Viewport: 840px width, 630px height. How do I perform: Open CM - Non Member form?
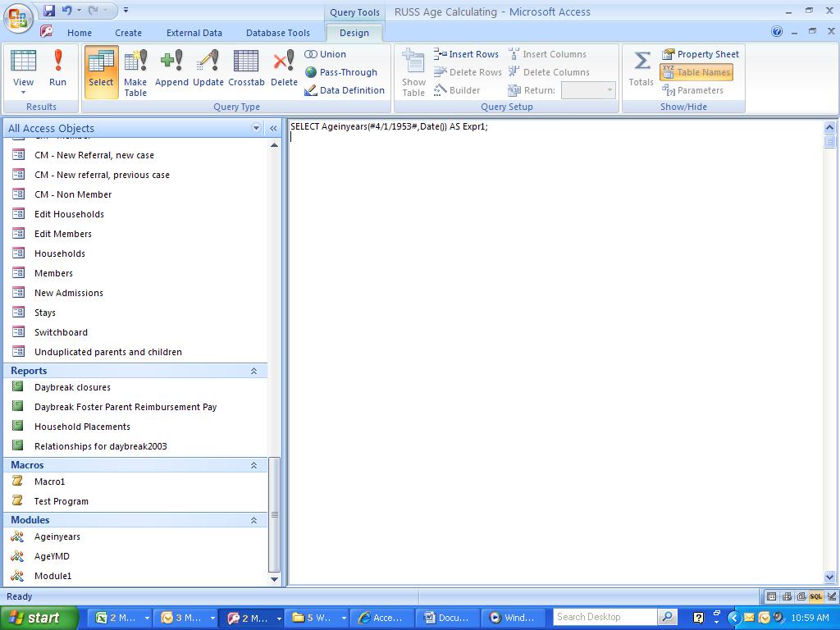(73, 194)
